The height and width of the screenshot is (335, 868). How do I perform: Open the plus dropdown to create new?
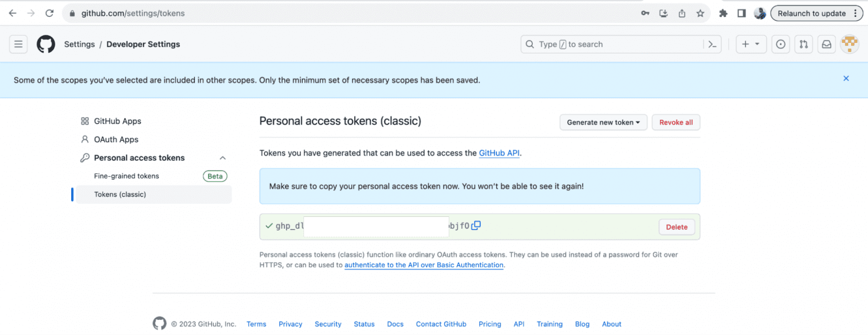(751, 44)
